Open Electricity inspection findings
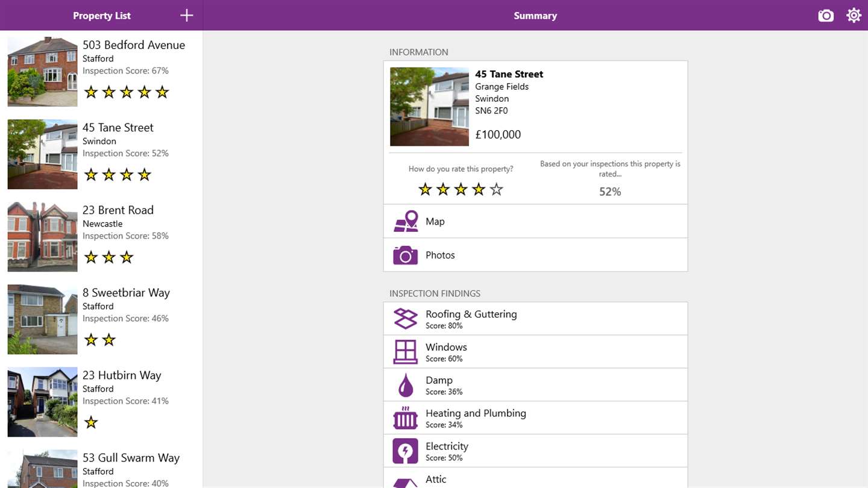Viewport: 868px width, 488px height. point(535,451)
